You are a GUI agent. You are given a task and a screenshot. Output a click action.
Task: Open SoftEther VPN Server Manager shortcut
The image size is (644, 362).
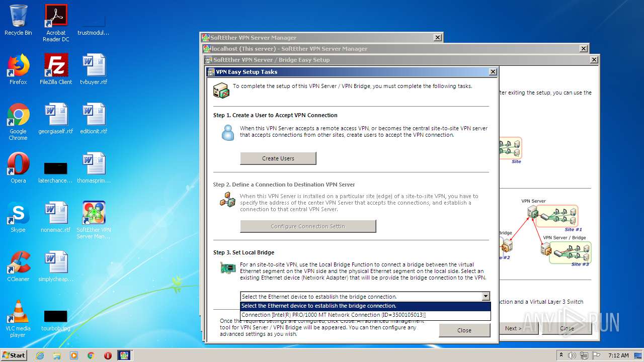pyautogui.click(x=94, y=220)
